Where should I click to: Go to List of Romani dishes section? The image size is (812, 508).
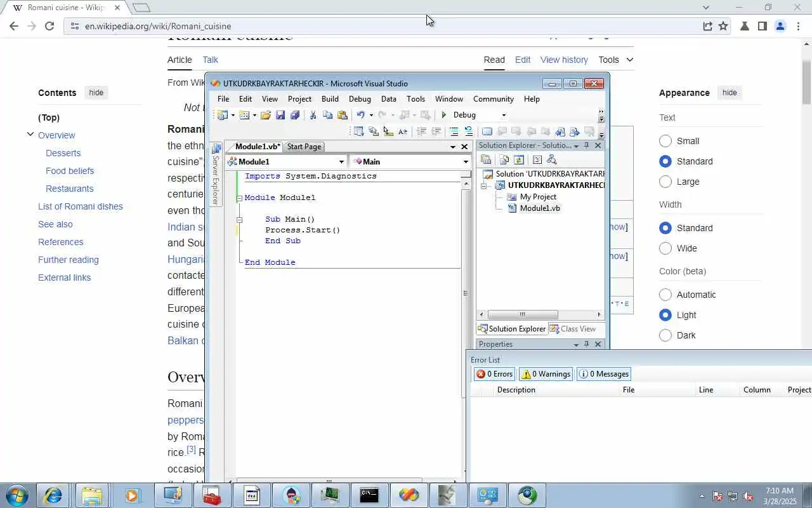81,206
